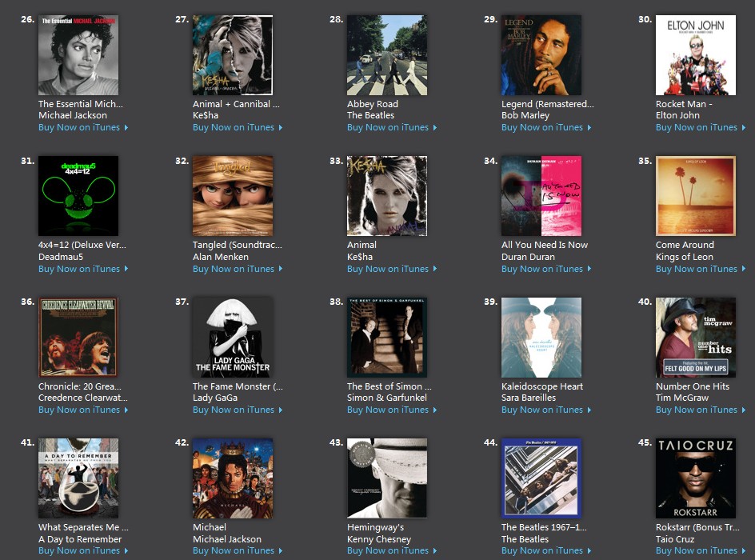Click Buy Now on iTunes under Hemingway's
Screen dimensions: 755x560
[387, 551]
